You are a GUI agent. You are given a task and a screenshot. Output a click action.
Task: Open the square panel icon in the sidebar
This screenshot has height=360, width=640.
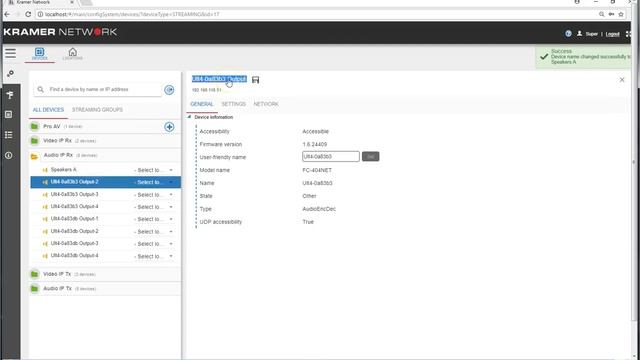click(x=9, y=115)
